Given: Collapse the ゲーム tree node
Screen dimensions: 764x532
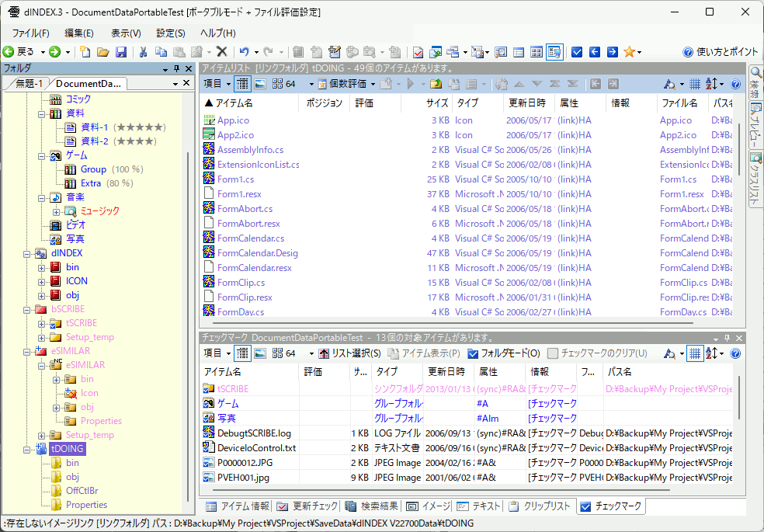Looking at the screenshot, I should pyautogui.click(x=41, y=156).
